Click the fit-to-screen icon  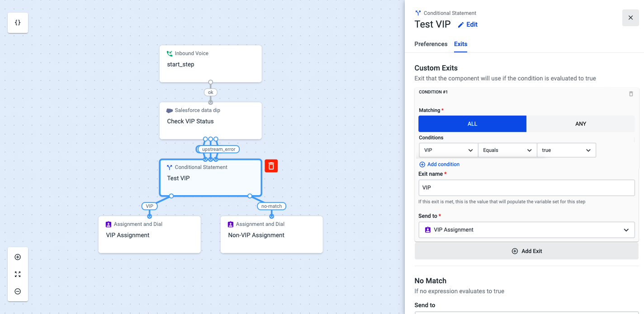pyautogui.click(x=18, y=274)
